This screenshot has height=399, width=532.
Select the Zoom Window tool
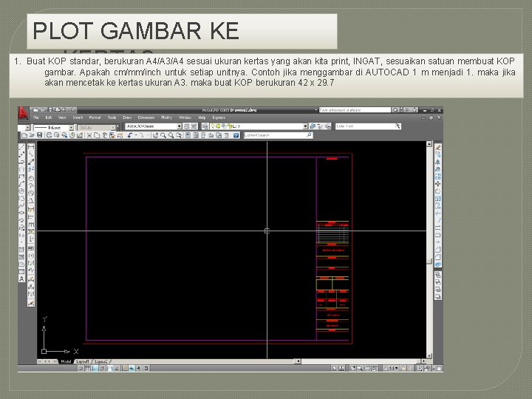171,135
